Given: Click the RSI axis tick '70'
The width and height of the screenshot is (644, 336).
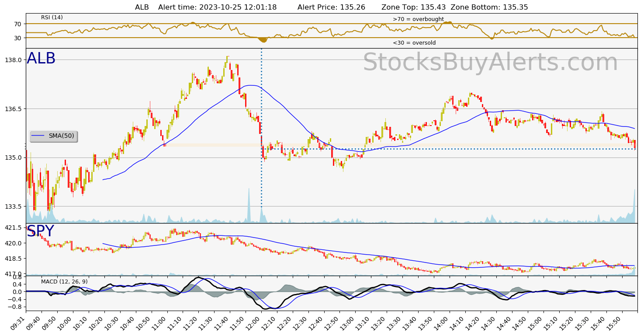Looking at the screenshot, I should (17, 24).
